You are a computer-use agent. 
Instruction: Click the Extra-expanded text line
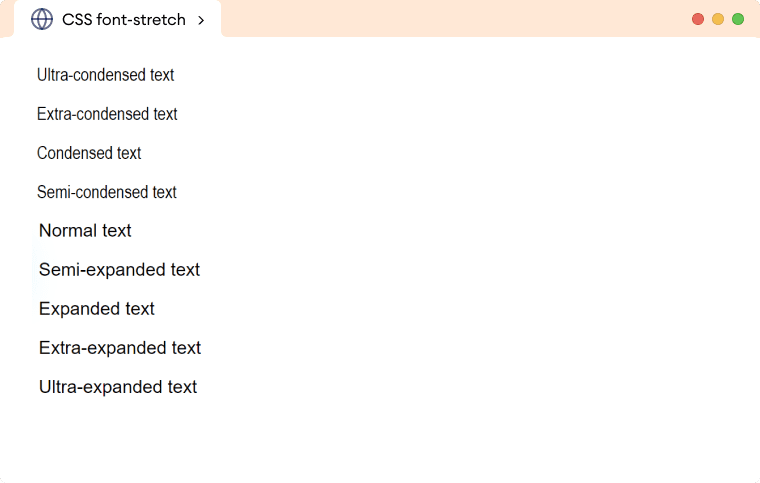pyautogui.click(x=120, y=348)
